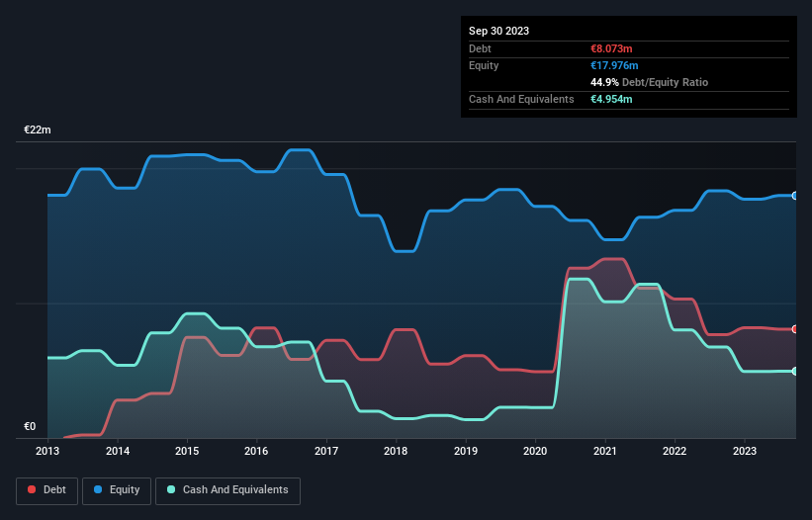Click the 2013 x-axis label
The width and height of the screenshot is (812, 520).
(x=47, y=451)
